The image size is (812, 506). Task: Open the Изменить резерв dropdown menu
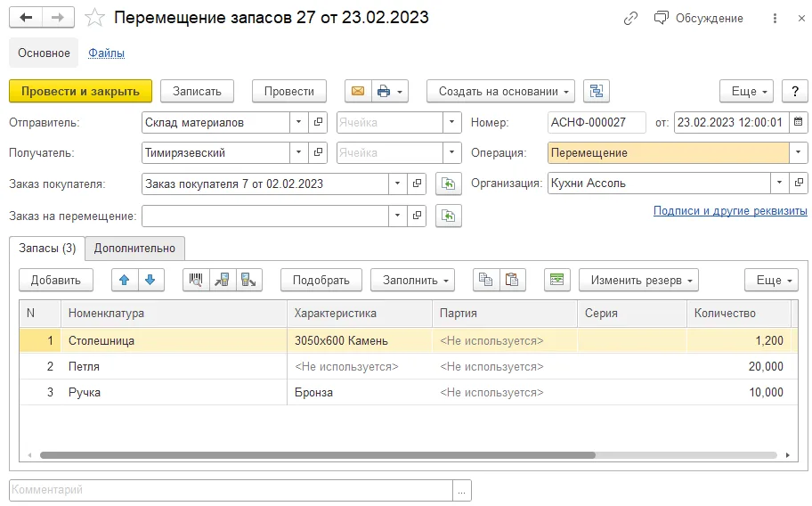click(638, 280)
